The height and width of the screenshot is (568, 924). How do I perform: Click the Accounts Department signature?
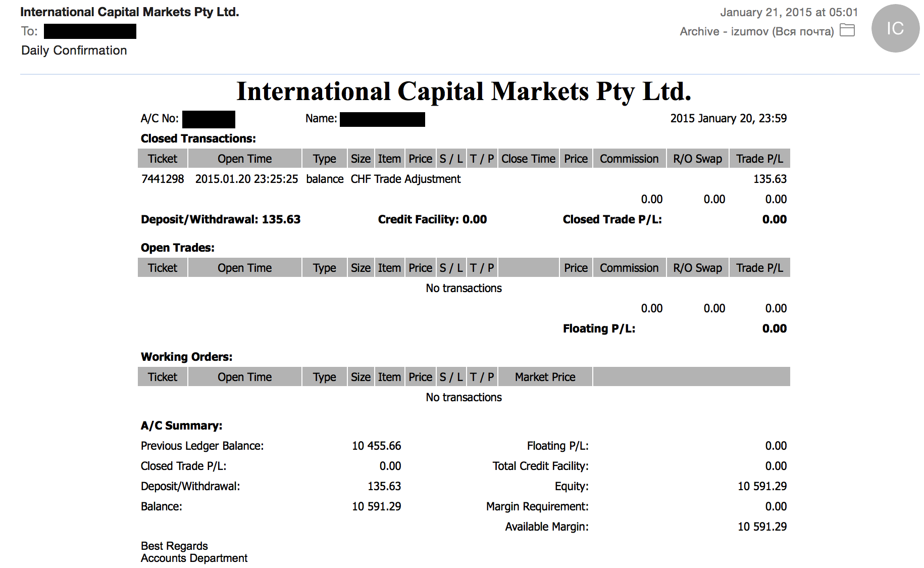tap(194, 558)
